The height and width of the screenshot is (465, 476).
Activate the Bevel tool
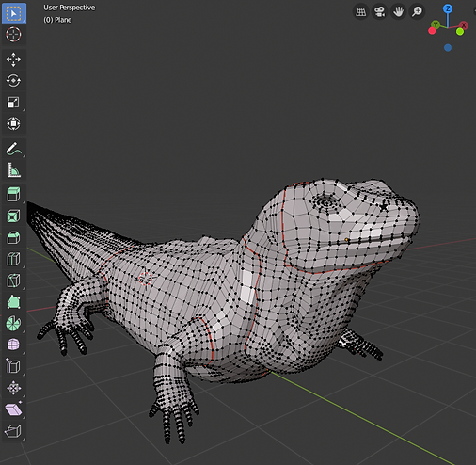pyautogui.click(x=13, y=237)
